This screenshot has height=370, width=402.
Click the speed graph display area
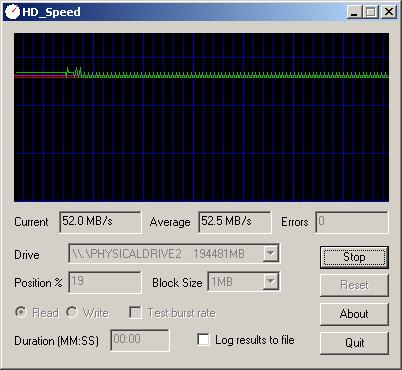pyautogui.click(x=201, y=117)
